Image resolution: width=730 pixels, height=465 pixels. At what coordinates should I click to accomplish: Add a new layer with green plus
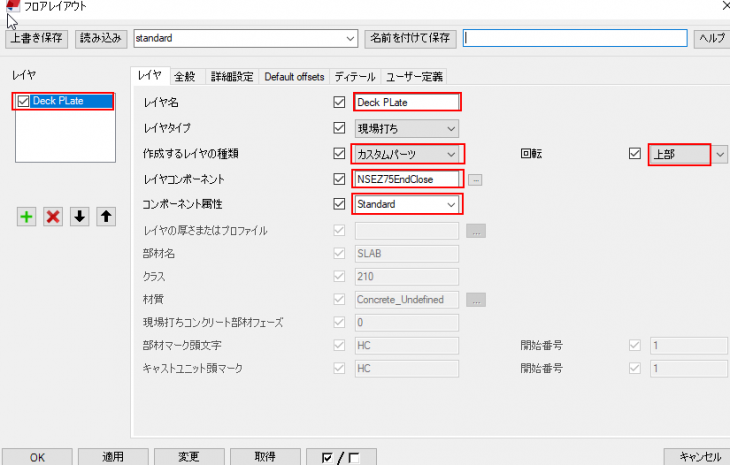tap(27, 216)
